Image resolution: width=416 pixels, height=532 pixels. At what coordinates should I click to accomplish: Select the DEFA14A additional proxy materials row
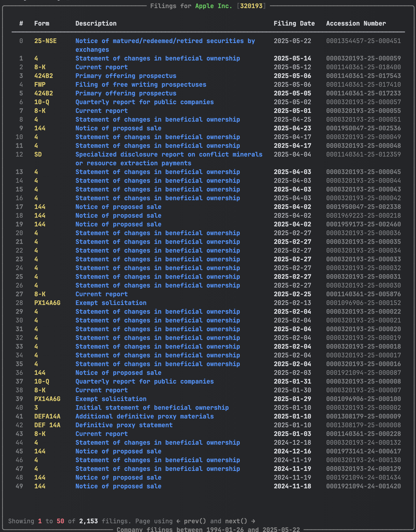(x=208, y=416)
